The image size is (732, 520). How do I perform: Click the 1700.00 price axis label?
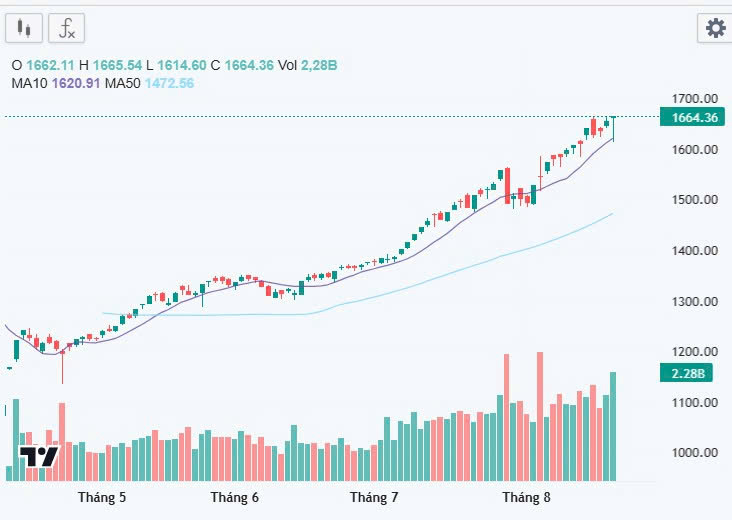tap(696, 99)
